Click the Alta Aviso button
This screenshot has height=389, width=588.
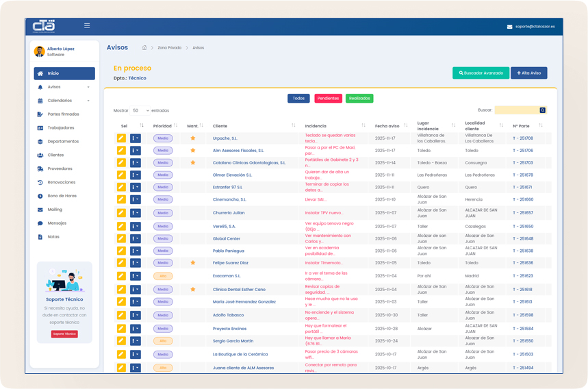528,73
